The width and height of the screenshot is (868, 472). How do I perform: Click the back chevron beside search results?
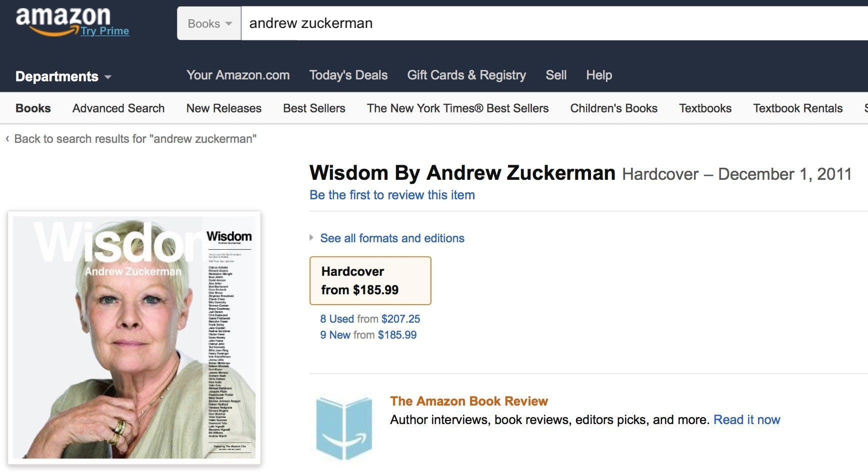point(7,139)
